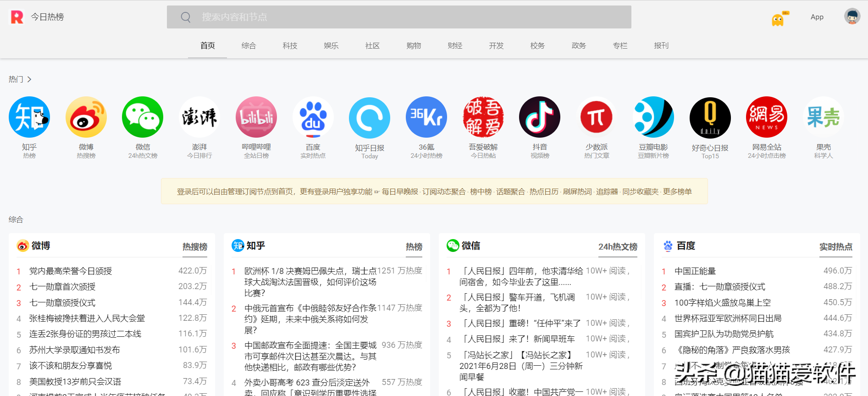The height and width of the screenshot is (396, 868).
Task: Click the WeChat icon in 微信 card header
Action: [x=453, y=246]
